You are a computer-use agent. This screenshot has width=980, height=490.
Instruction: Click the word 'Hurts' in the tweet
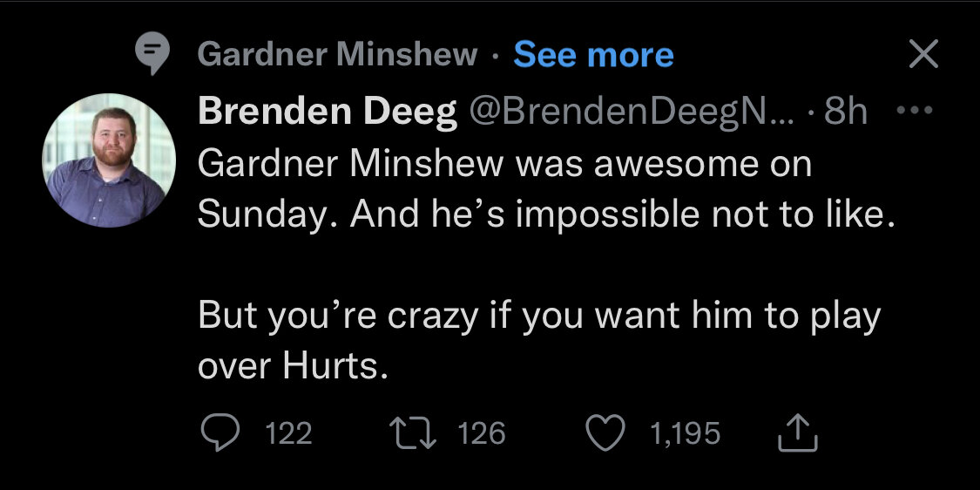tap(333, 365)
